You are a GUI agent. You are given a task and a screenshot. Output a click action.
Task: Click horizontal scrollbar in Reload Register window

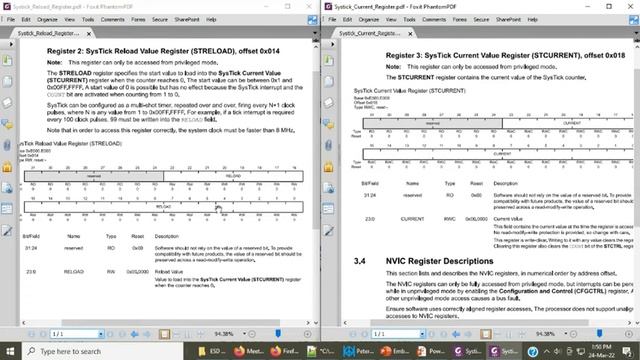pyautogui.click(x=171, y=323)
